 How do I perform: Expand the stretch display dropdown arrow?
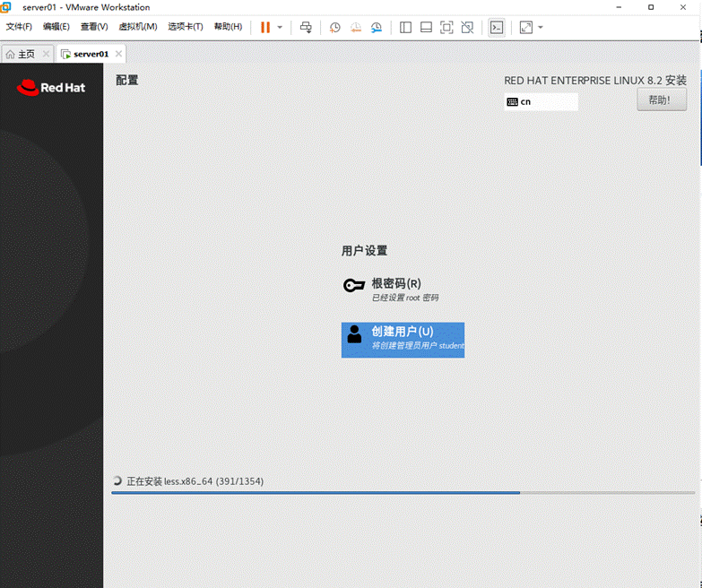(541, 27)
